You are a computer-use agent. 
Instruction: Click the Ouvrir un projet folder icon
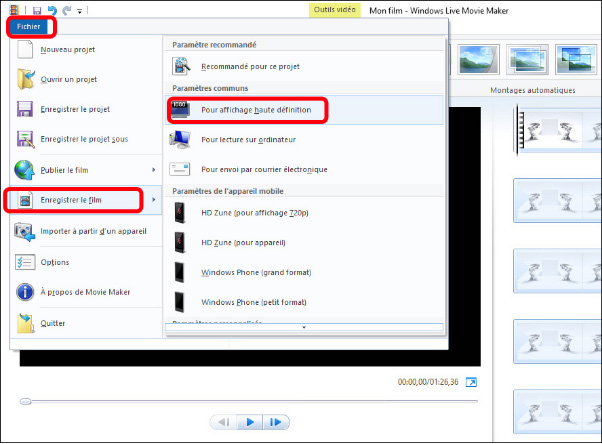coord(26,79)
